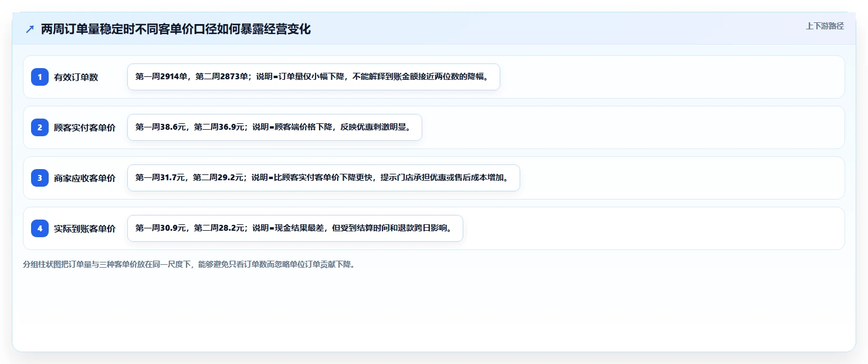Select the step 1 number badge
Screen dimensions: 868x364
(40, 77)
